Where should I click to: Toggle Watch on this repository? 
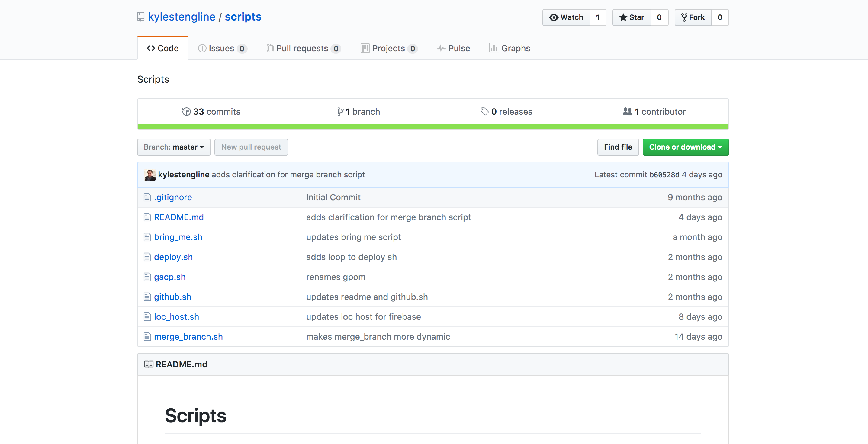click(566, 17)
